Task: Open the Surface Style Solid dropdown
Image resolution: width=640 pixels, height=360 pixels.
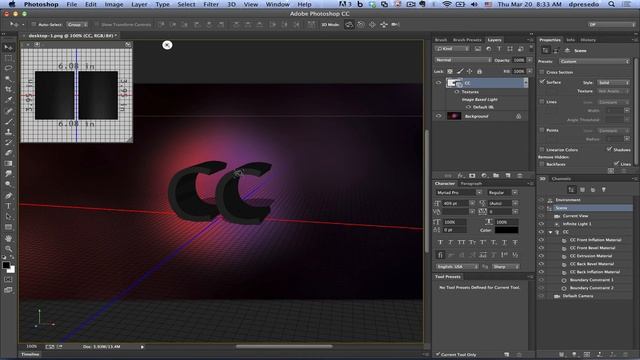Action: click(x=613, y=82)
